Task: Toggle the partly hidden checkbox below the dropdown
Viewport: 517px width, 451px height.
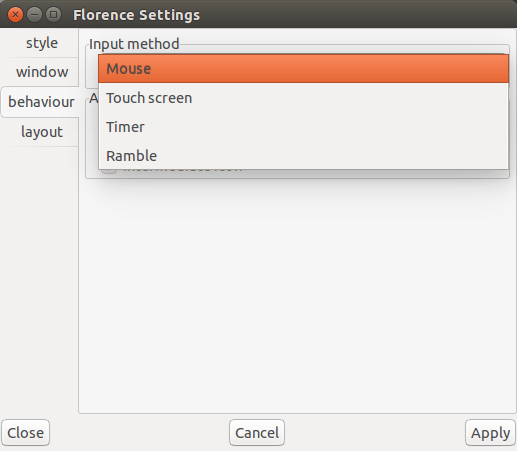Action: tap(109, 171)
